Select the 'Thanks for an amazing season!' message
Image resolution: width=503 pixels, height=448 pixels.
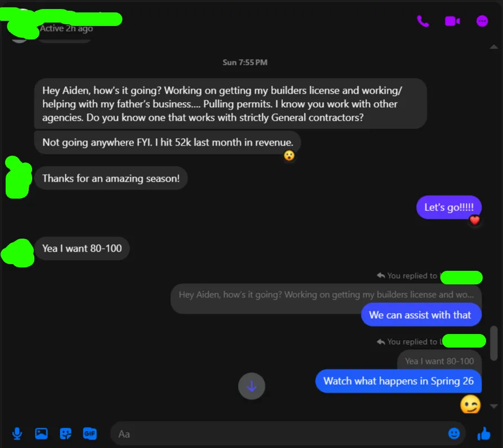(111, 178)
